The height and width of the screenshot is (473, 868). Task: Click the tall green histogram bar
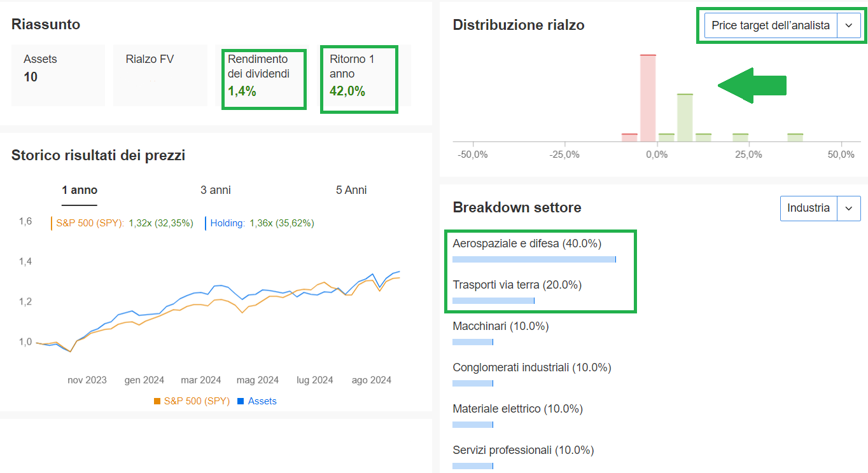[x=685, y=118]
